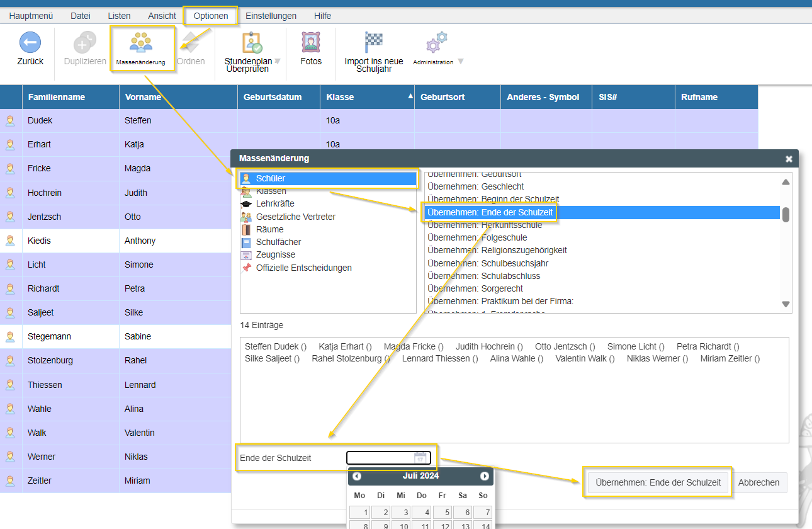Click the student icon beside Saljeet
The width and height of the screenshot is (812, 529).
point(10,312)
